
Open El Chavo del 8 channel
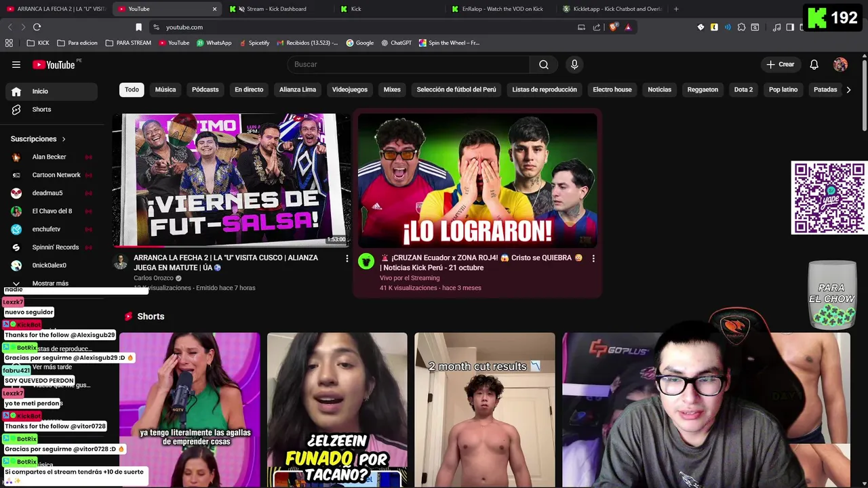point(52,211)
